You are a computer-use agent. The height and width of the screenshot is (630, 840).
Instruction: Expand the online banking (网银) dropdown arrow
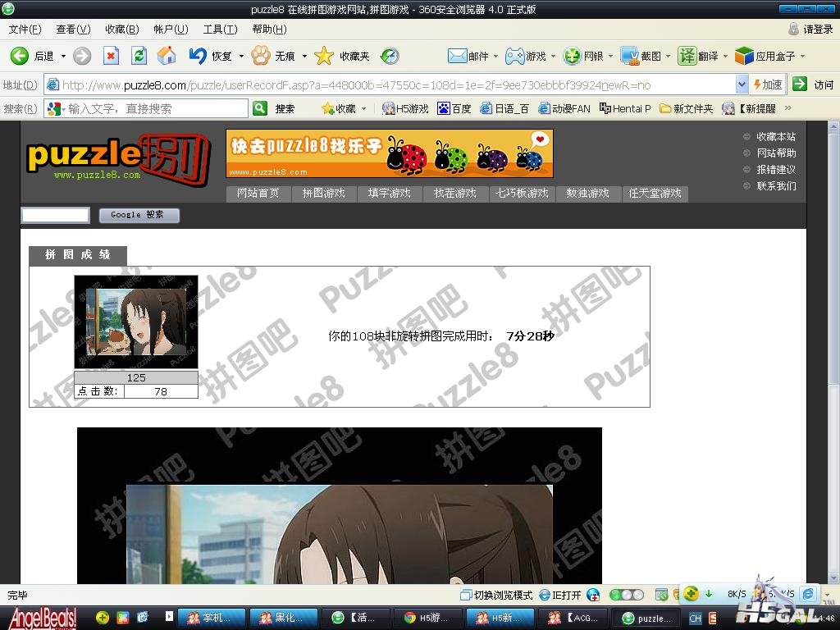click(x=610, y=57)
